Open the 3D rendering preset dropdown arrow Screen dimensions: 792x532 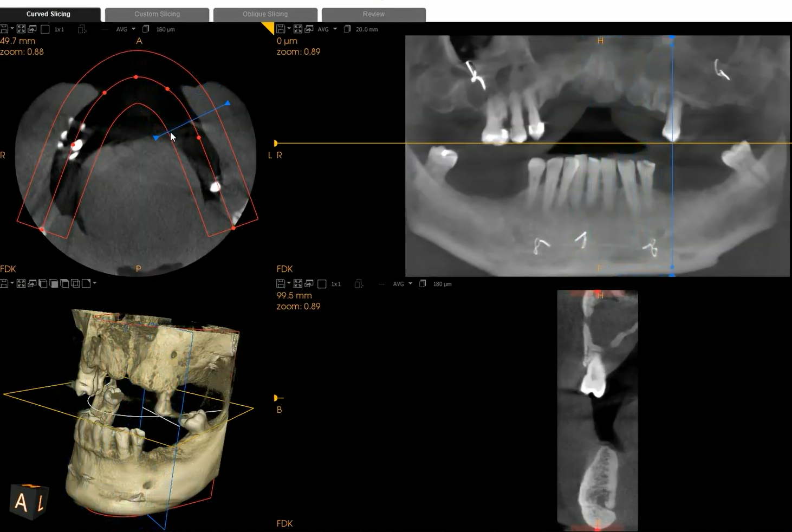95,283
